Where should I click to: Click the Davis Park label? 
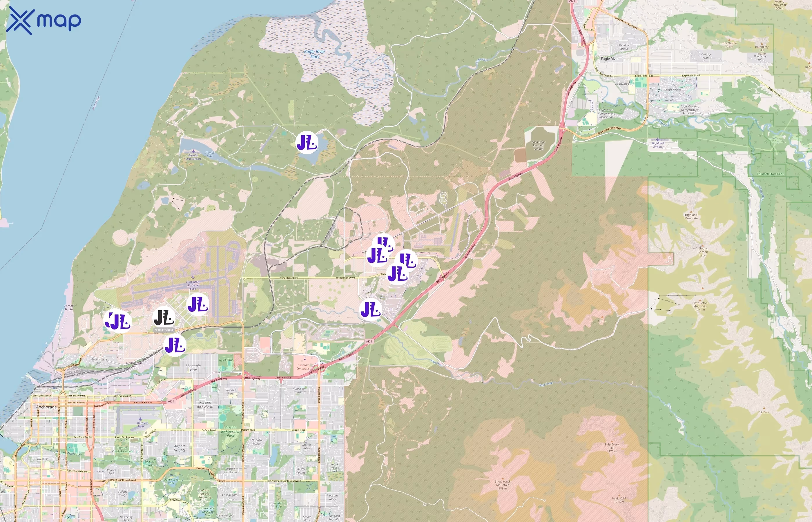tap(226, 360)
